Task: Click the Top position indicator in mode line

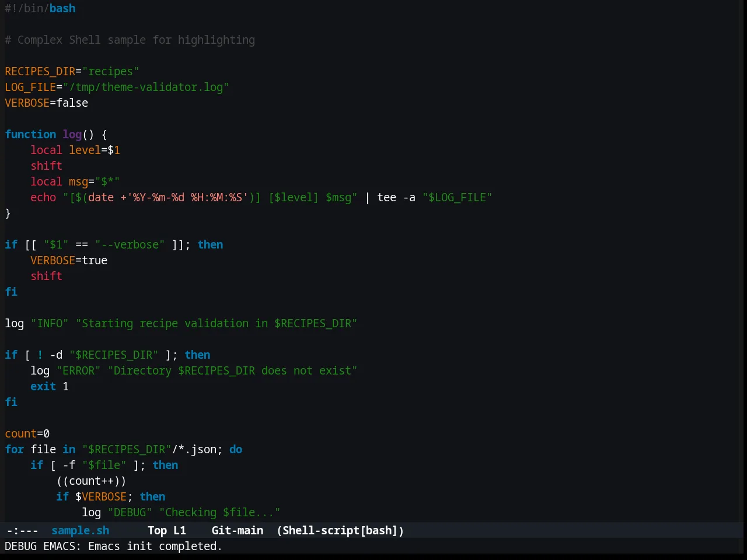Action: [157, 530]
